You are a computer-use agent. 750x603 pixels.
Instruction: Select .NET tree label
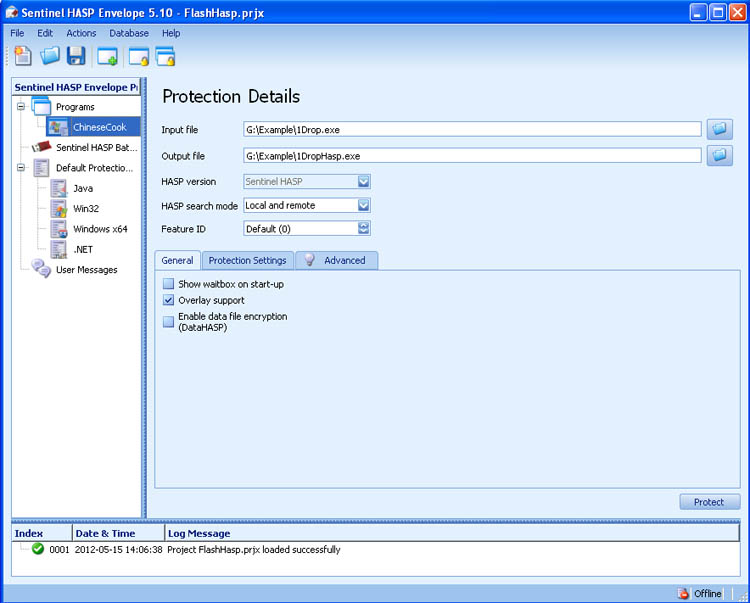coord(83,250)
